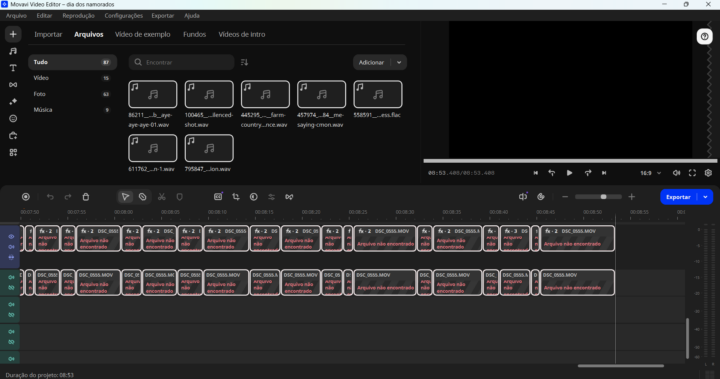The height and width of the screenshot is (379, 720).
Task: Open the Effects sparkle sidebar icon
Action: pyautogui.click(x=13, y=102)
